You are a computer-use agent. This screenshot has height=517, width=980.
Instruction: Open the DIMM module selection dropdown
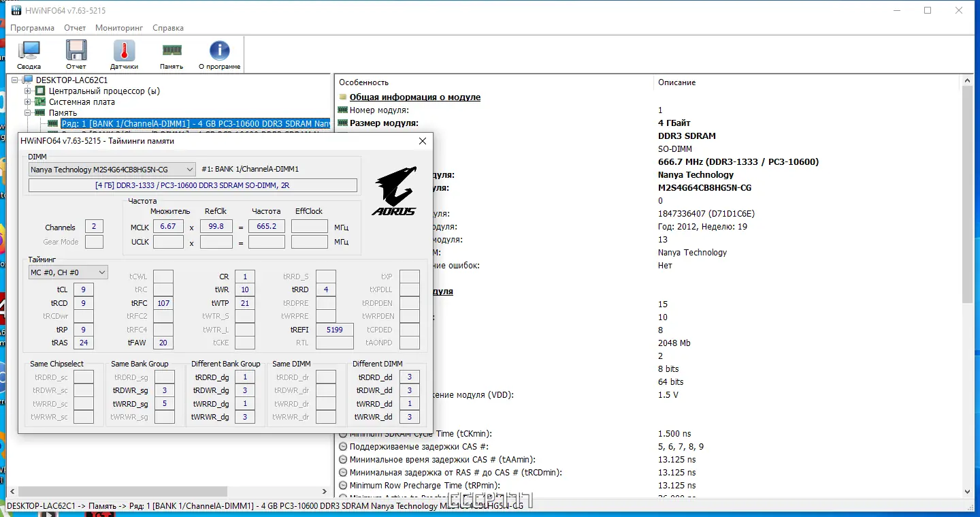click(x=112, y=169)
